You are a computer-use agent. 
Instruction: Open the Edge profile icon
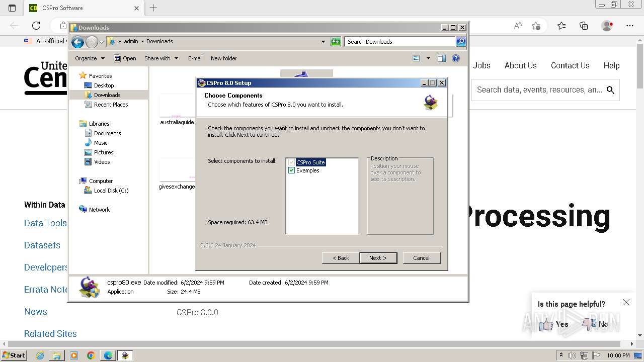607,26
